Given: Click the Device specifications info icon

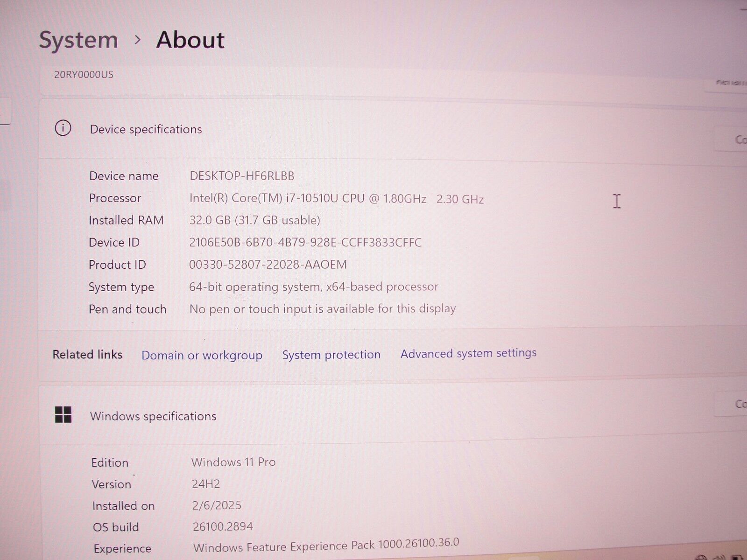Looking at the screenshot, I should tap(63, 128).
